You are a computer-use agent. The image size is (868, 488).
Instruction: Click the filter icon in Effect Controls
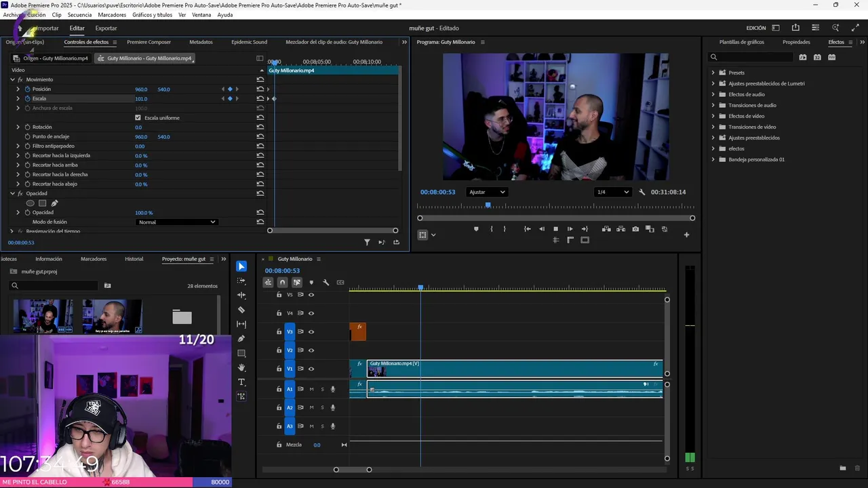(367, 242)
